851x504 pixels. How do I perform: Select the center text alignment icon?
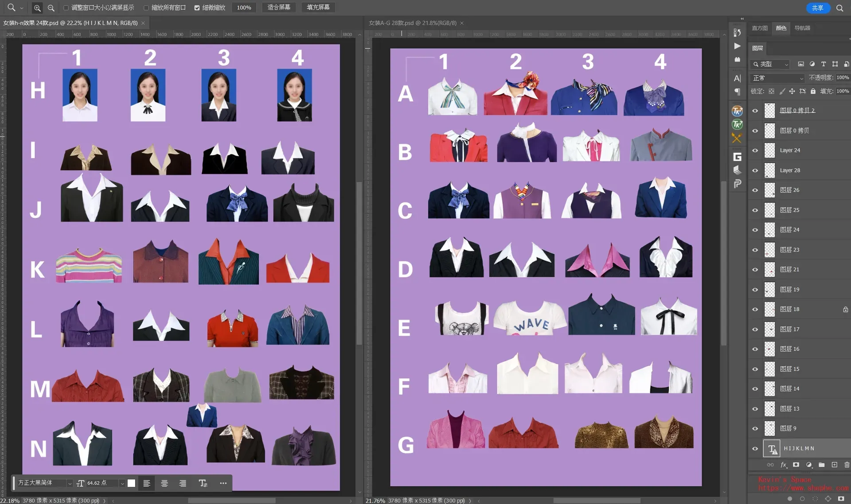165,483
